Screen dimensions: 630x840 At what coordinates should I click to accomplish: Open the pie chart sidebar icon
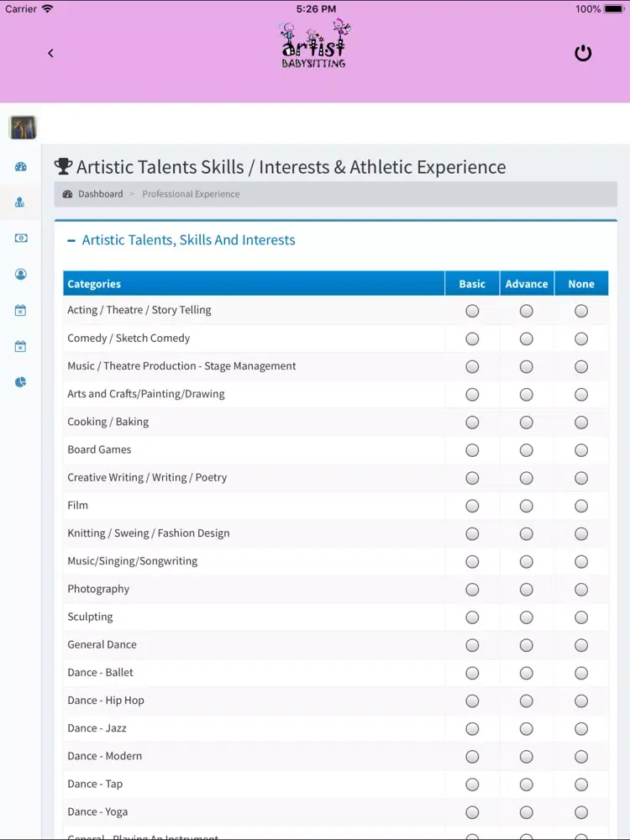tap(21, 382)
